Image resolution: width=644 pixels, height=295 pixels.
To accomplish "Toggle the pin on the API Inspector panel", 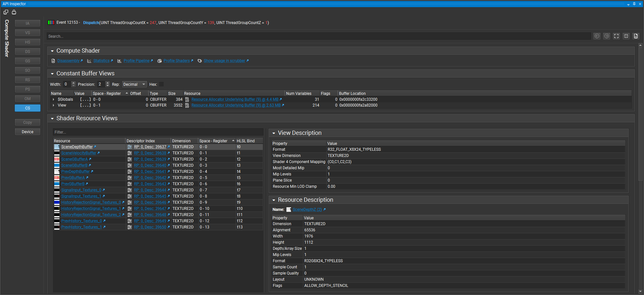I will [x=634, y=4].
